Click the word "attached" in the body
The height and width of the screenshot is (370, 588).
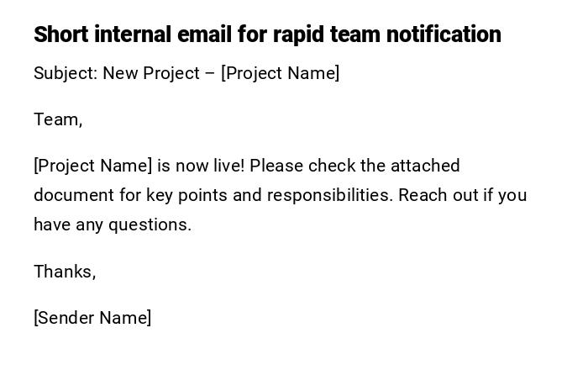pos(425,166)
